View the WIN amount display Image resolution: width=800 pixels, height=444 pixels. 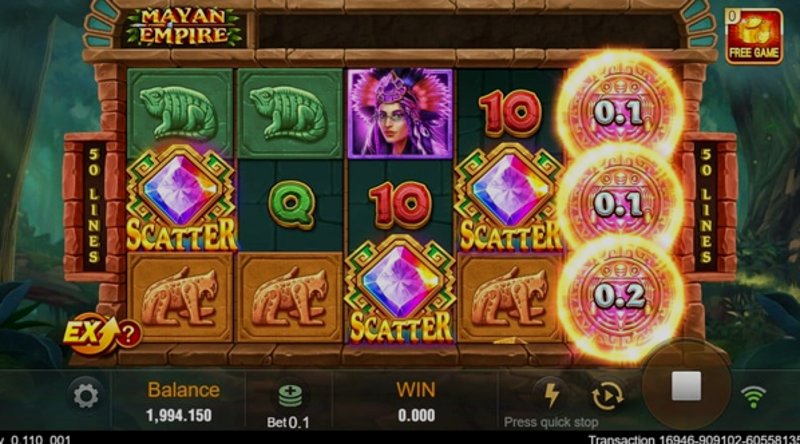click(416, 403)
